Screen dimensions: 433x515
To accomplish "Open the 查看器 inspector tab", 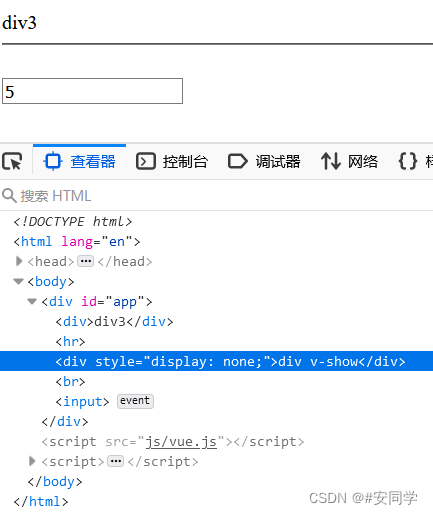I will point(79,161).
